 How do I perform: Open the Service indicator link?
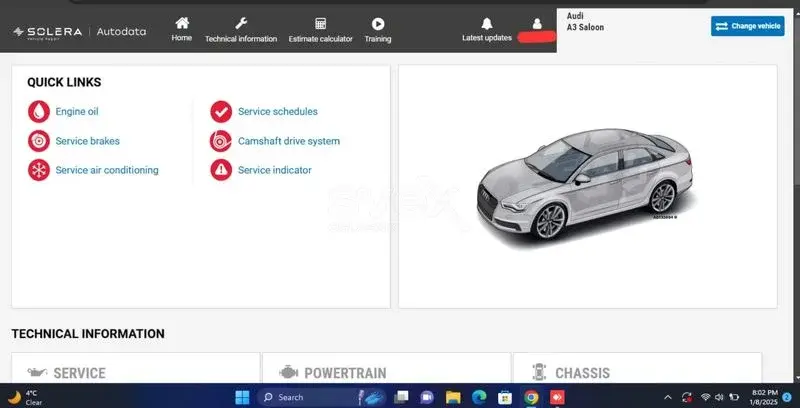pos(275,170)
